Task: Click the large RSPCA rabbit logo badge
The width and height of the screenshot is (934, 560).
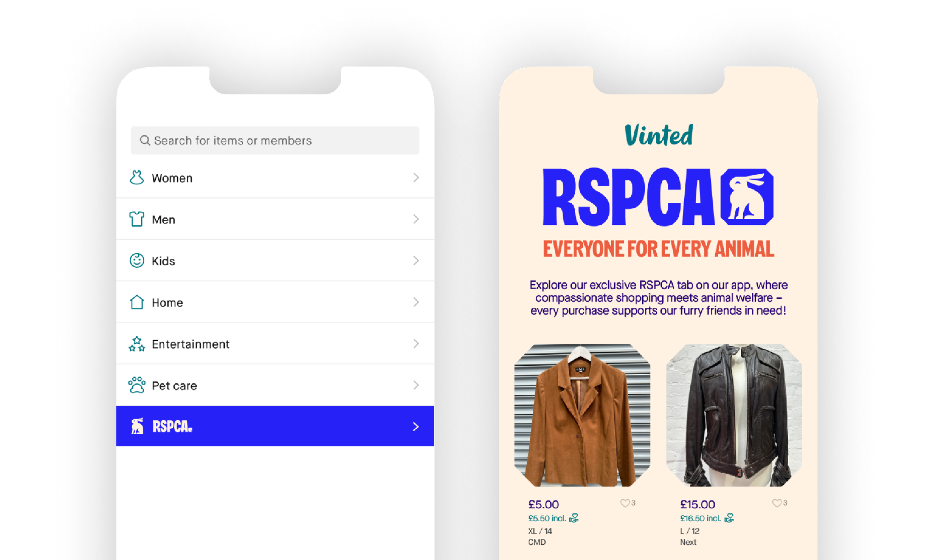Action: pos(747,197)
